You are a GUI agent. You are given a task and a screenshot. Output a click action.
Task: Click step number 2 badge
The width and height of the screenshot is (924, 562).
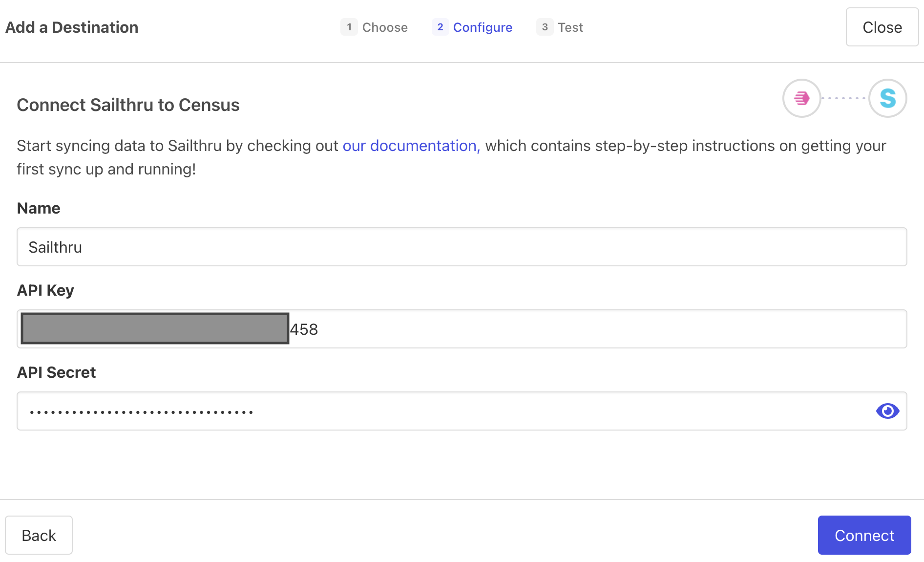click(x=440, y=27)
